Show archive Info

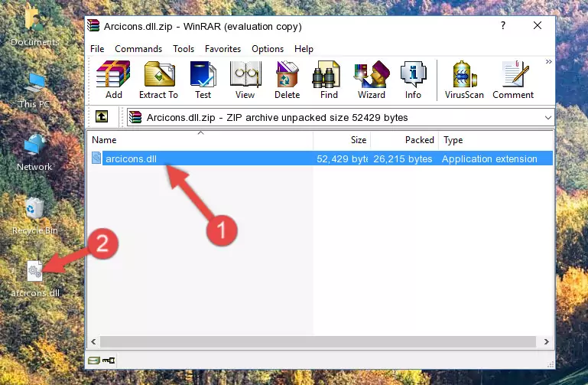[413, 80]
